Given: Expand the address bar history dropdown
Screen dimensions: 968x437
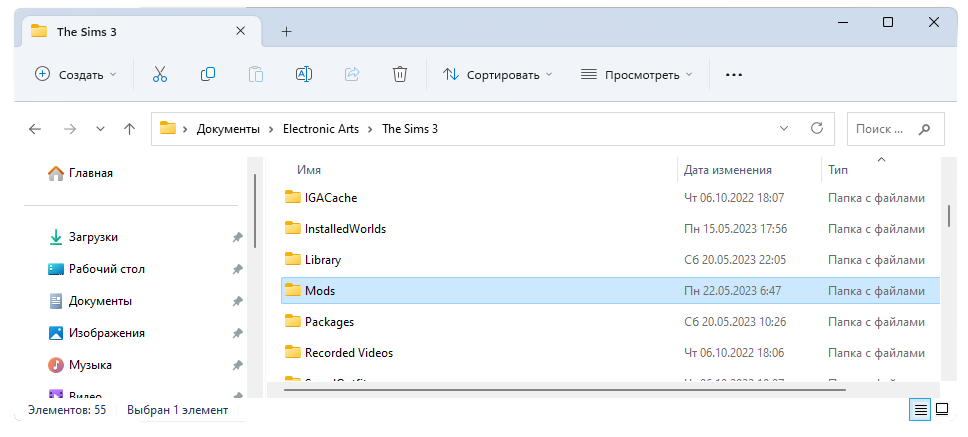Looking at the screenshot, I should 784,129.
